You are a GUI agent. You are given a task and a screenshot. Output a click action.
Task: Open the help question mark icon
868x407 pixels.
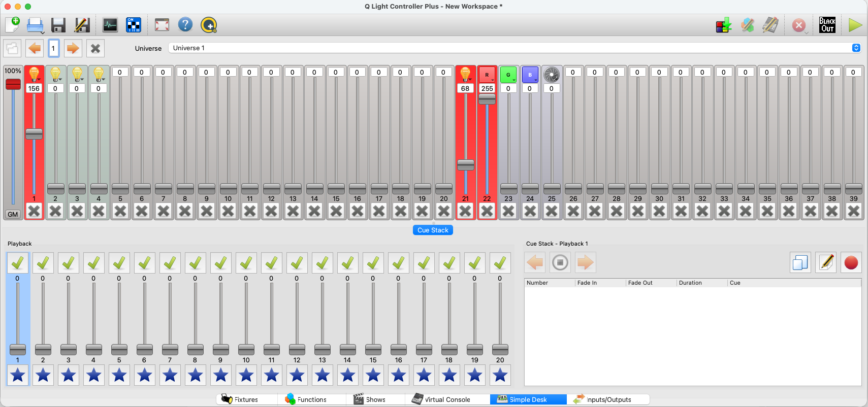point(185,24)
